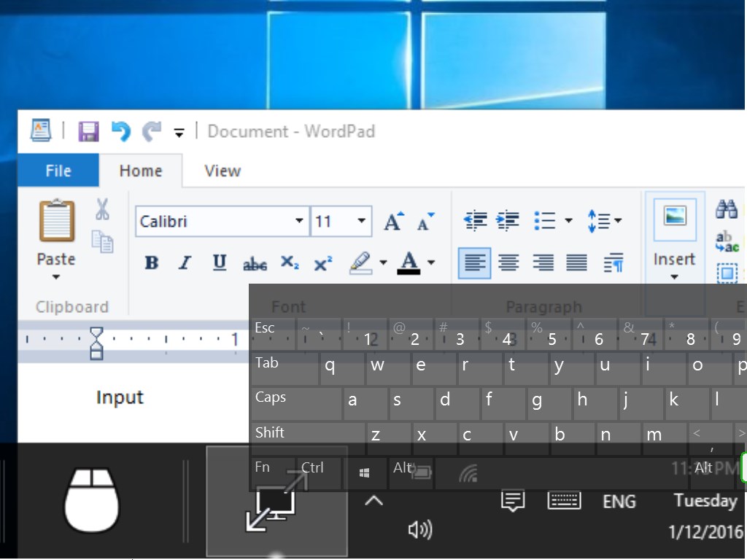Align text left
Screen dimensions: 747x560
click(x=474, y=262)
